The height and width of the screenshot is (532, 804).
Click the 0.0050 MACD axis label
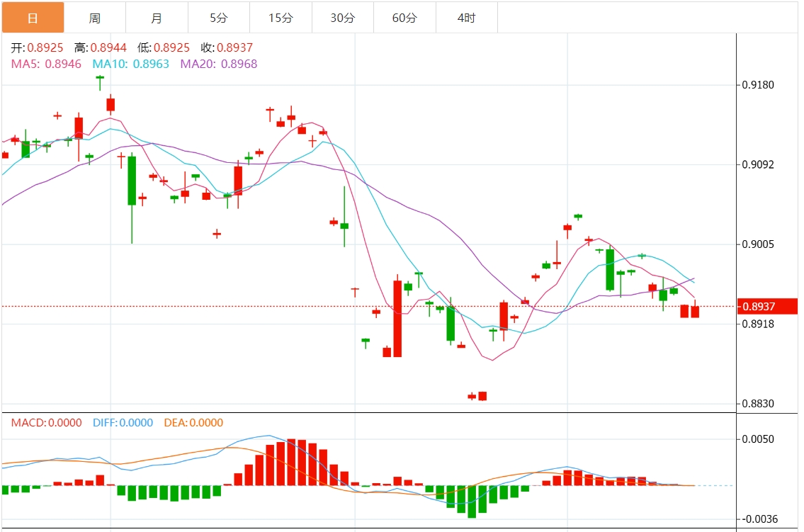[x=759, y=439]
